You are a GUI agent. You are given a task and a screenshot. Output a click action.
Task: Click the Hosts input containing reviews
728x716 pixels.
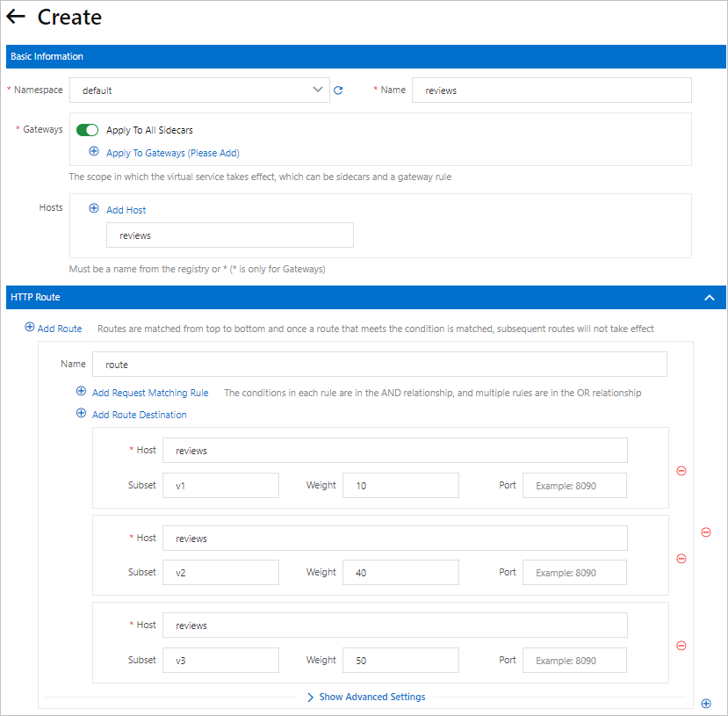pos(230,235)
